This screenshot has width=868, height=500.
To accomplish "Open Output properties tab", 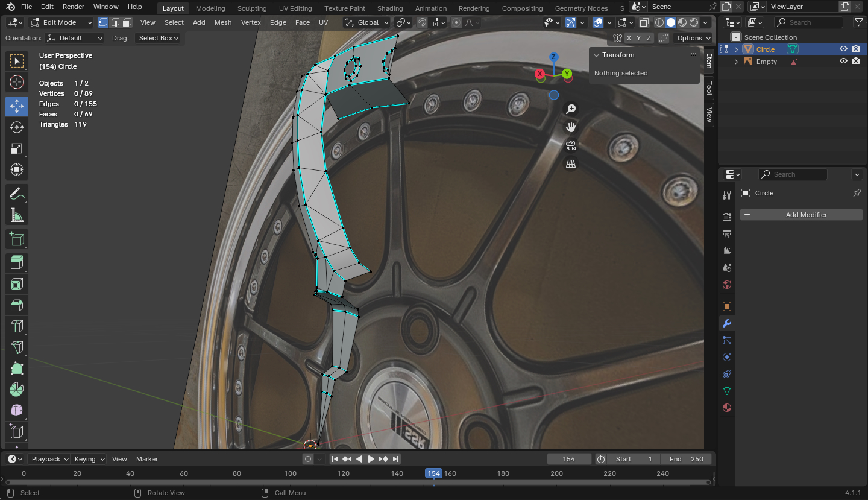I will 727,233.
